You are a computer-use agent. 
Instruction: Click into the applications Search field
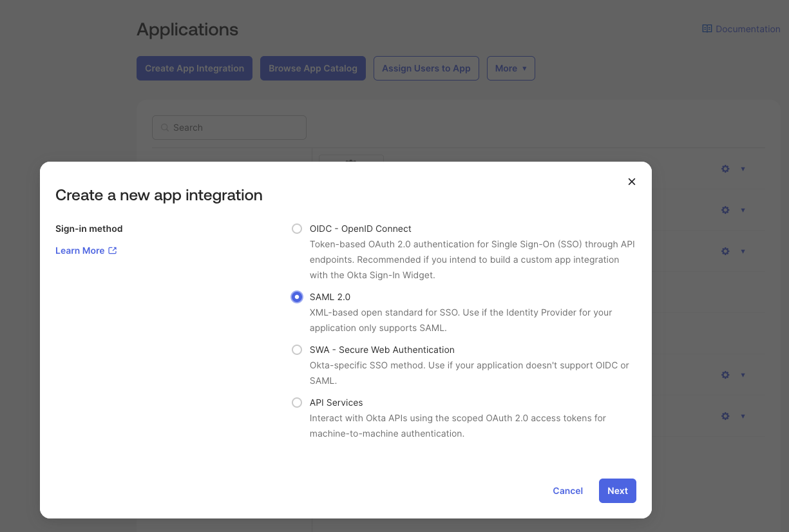coord(229,128)
